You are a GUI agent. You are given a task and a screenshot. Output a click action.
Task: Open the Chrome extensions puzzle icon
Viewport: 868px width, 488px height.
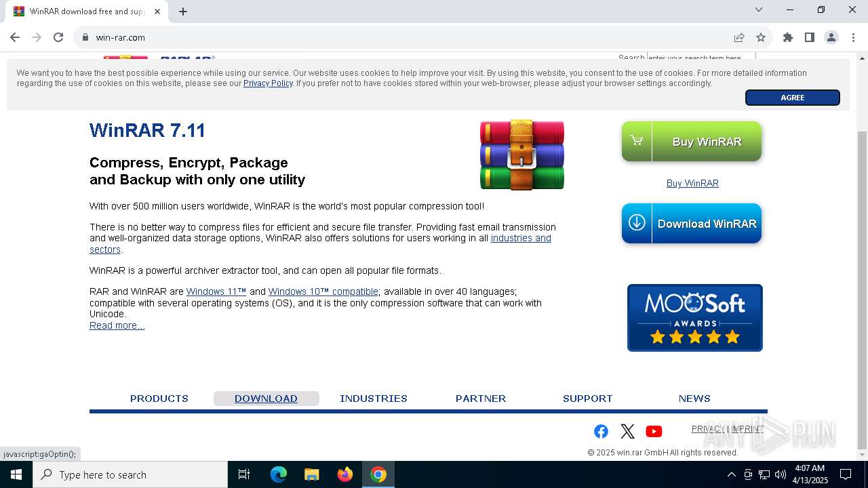(x=788, y=37)
